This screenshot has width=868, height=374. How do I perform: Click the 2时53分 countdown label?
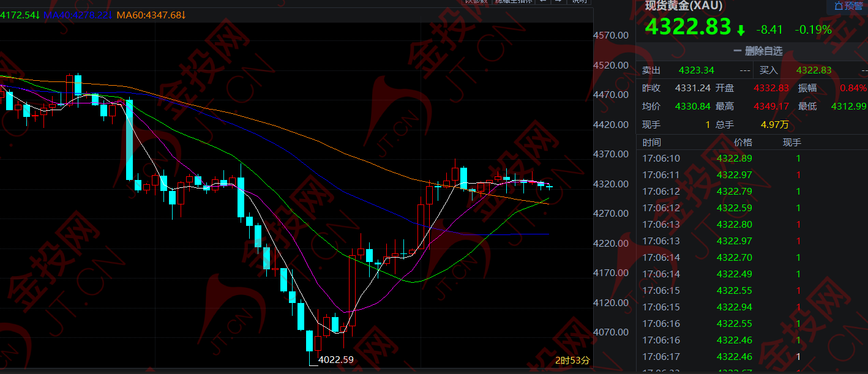[572, 361]
